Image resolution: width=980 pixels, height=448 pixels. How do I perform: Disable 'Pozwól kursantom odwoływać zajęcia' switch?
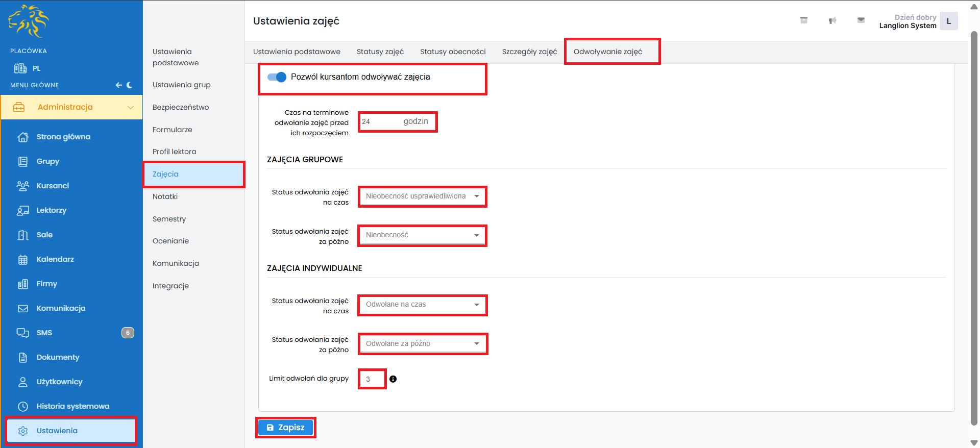(x=277, y=77)
